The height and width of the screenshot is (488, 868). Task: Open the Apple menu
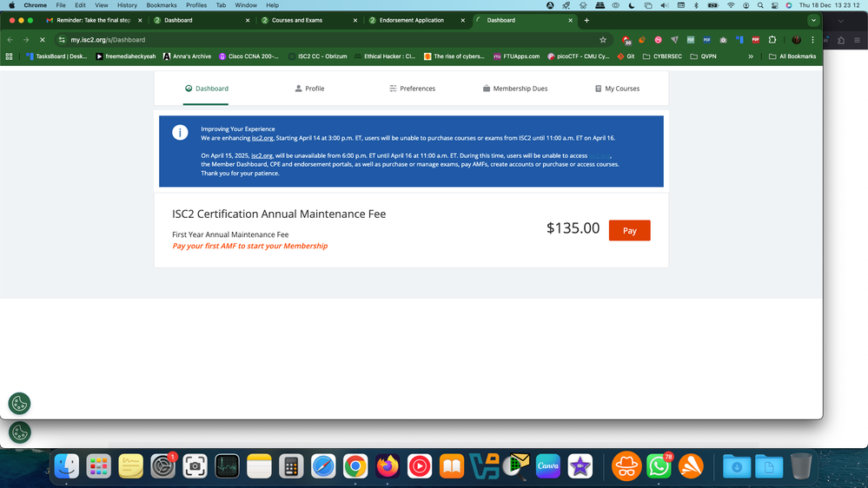(x=11, y=5)
